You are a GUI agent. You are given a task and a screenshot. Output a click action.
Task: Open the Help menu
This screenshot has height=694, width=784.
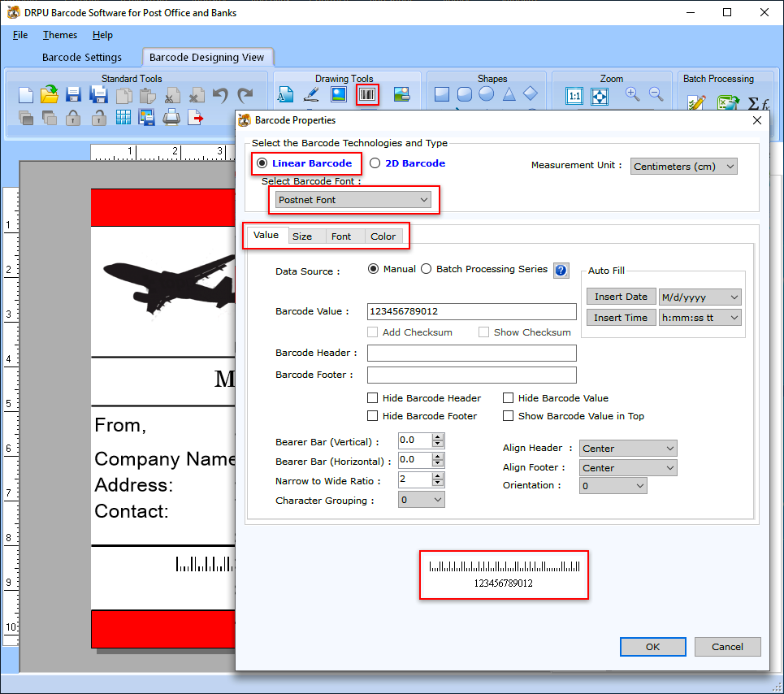coord(102,34)
